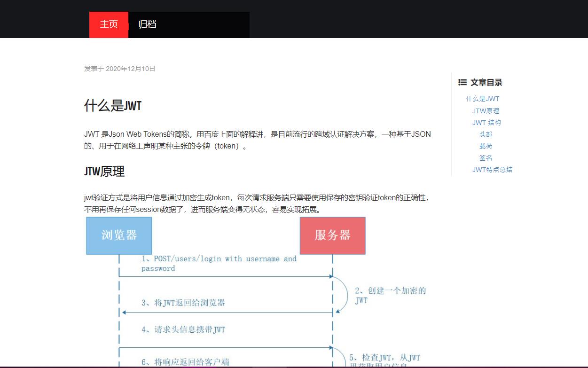Viewport: 588px width, 368px height.
Task: Open the 头部 contents entry
Action: [486, 134]
